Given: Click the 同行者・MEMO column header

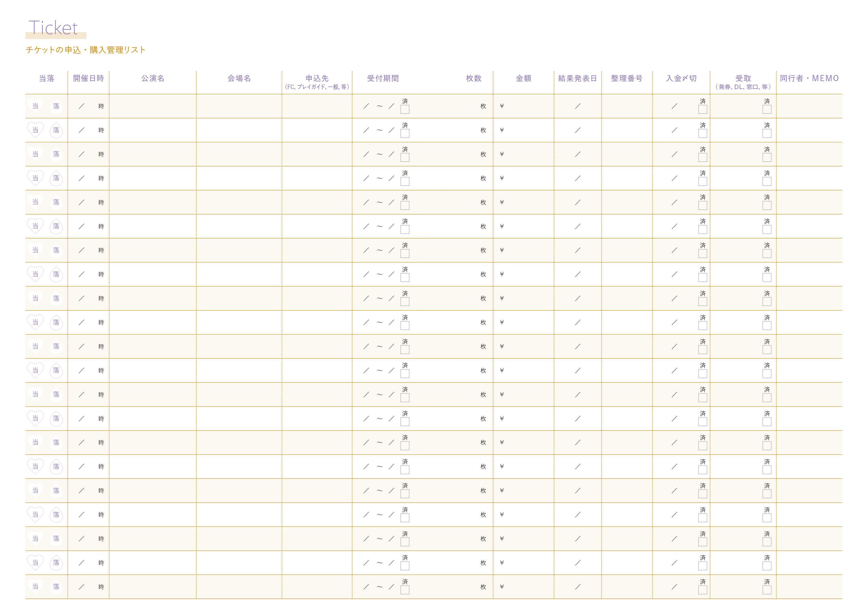Looking at the screenshot, I should point(809,79).
